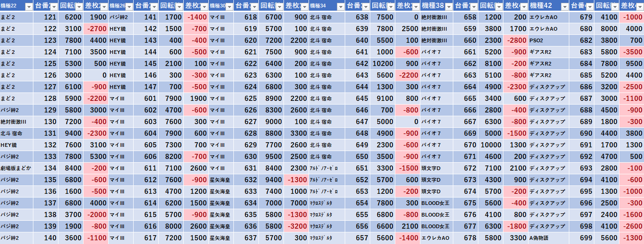
Task: Select the 頭文字D name cell for unit 672
Action: click(x=437, y=168)
